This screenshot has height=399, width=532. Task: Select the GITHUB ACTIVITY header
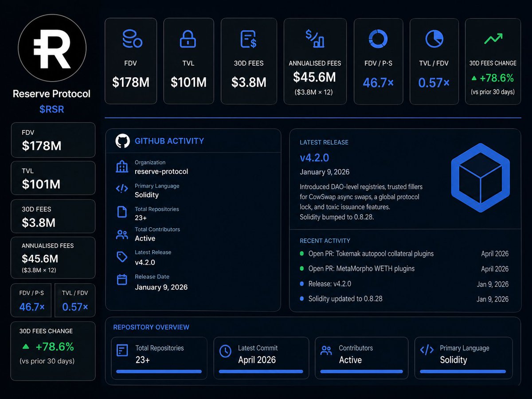click(x=169, y=141)
